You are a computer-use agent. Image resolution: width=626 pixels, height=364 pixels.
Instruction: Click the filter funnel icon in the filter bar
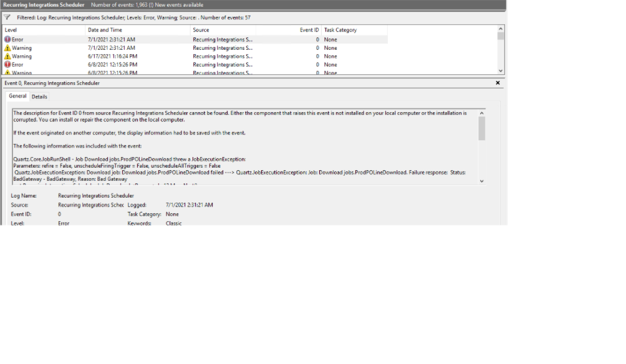6,17
